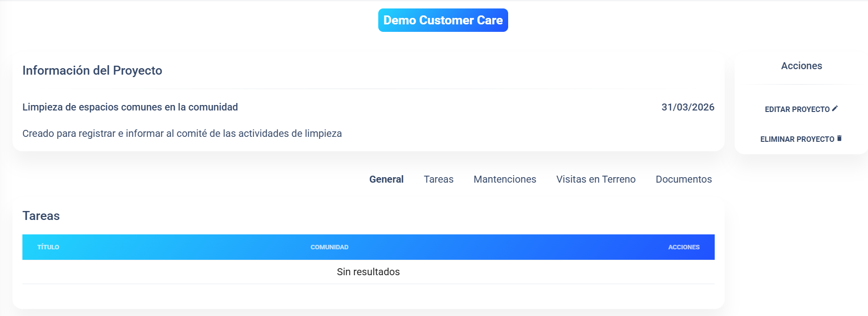
Task: Go to the Visitas en Terreno tab
Action: 596,179
